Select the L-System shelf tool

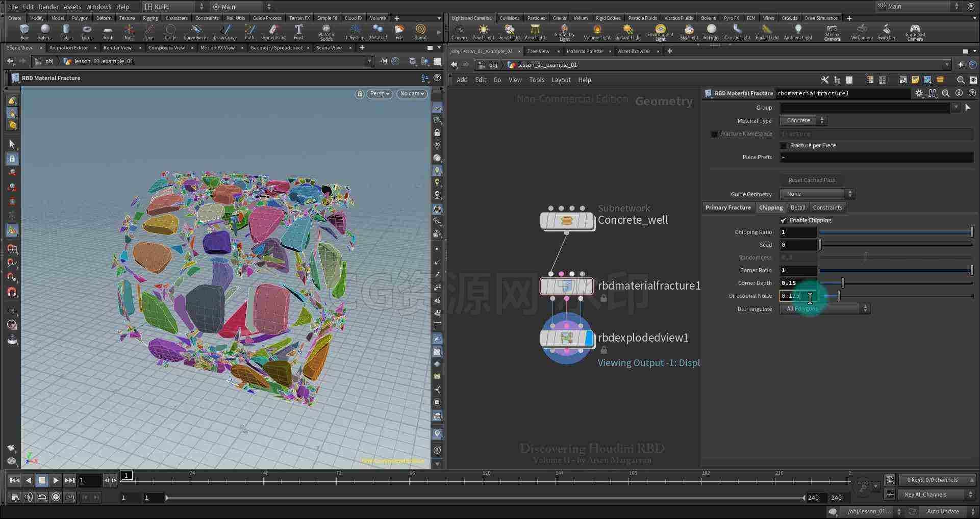(355, 32)
